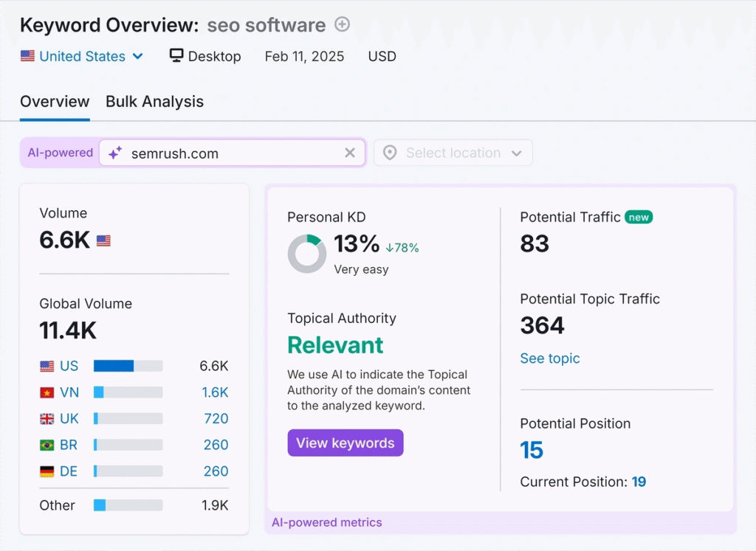Click the Potential Position value 15

click(x=532, y=450)
